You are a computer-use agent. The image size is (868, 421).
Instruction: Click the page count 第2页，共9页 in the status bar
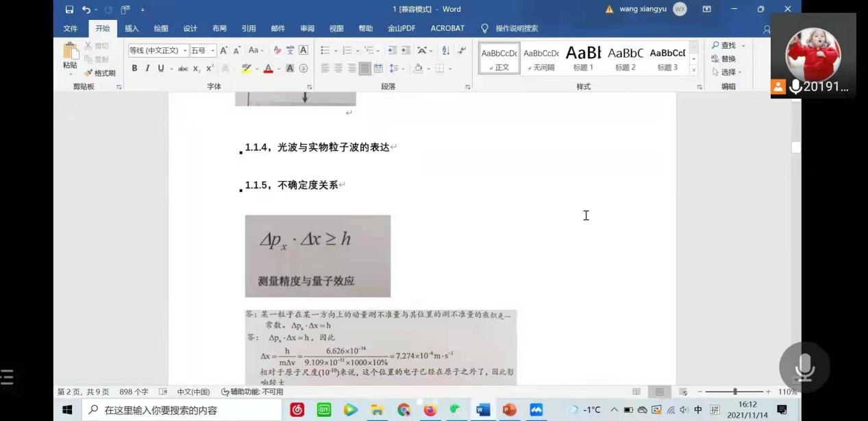(x=83, y=392)
